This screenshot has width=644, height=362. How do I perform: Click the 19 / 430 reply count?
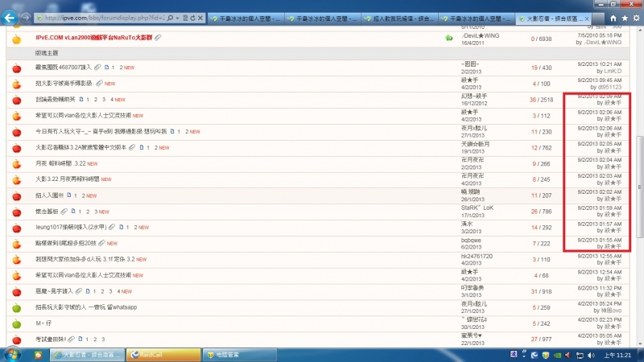tap(541, 68)
